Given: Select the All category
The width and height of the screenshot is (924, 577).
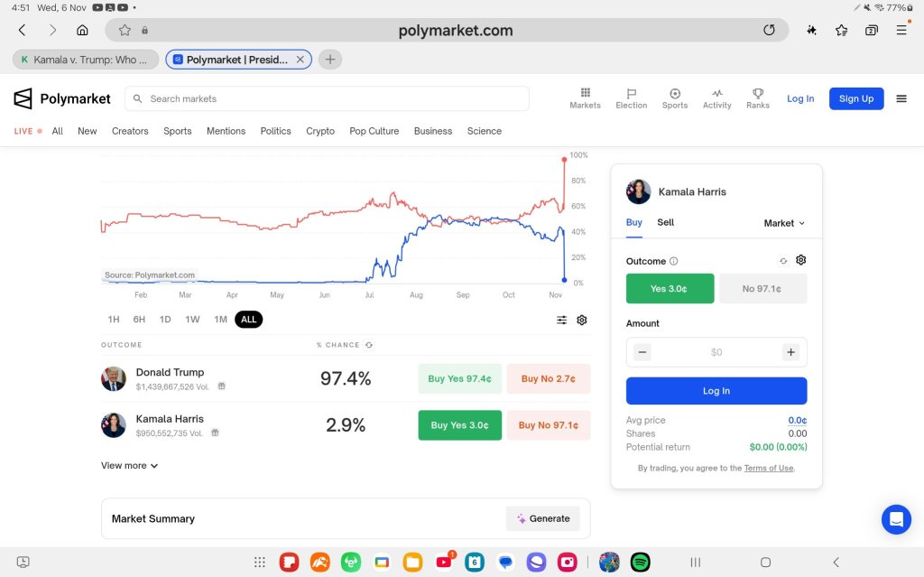Looking at the screenshot, I should (57, 131).
